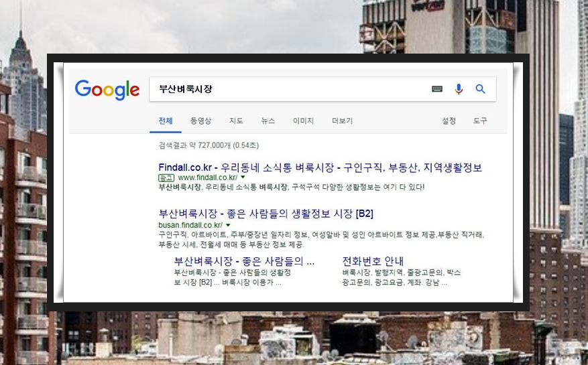Image resolution: width=588 pixels, height=365 pixels.
Task: Switch to the 동영상 tab
Action: (200, 121)
